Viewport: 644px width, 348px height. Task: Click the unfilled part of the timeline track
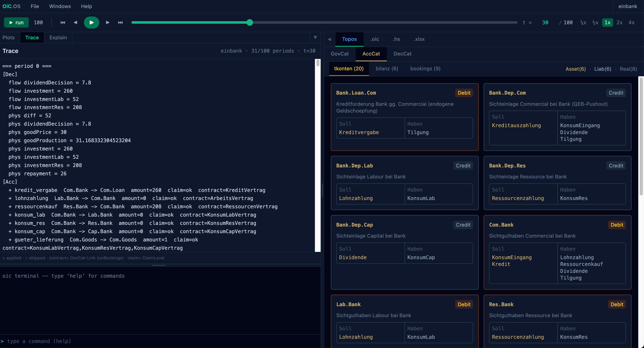pyautogui.click(x=385, y=23)
